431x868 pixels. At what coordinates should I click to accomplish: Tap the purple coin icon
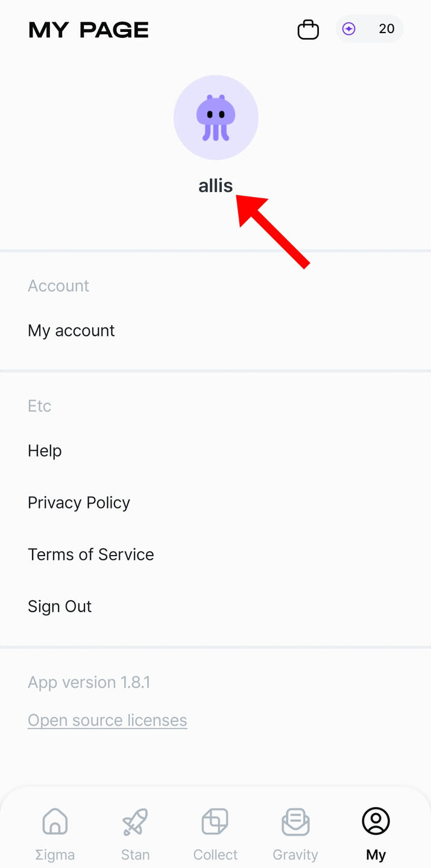click(349, 29)
